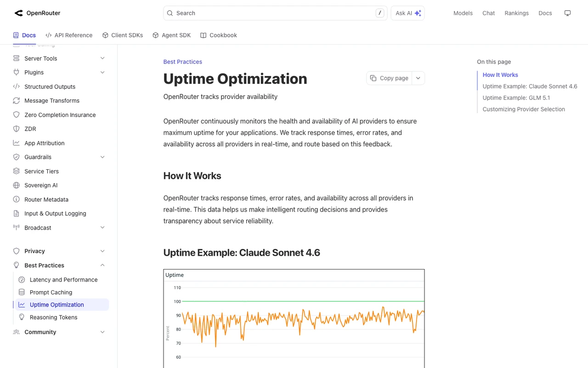The height and width of the screenshot is (368, 588).
Task: Jump to Uptime Example: GLM 5.1
Action: click(x=516, y=98)
